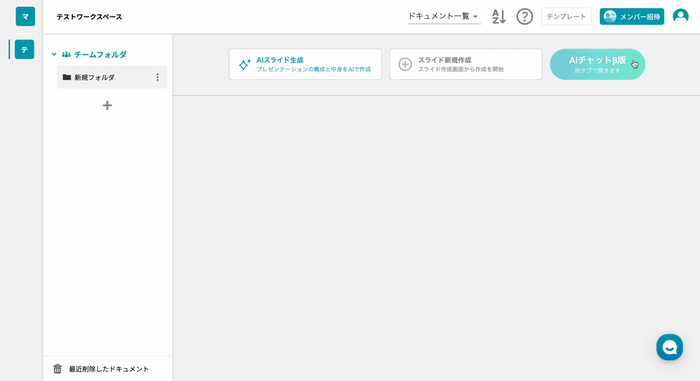Screen dimensions: 700x381
Task: Click the sparkle icon on AIスライド生成
Action: click(244, 65)
